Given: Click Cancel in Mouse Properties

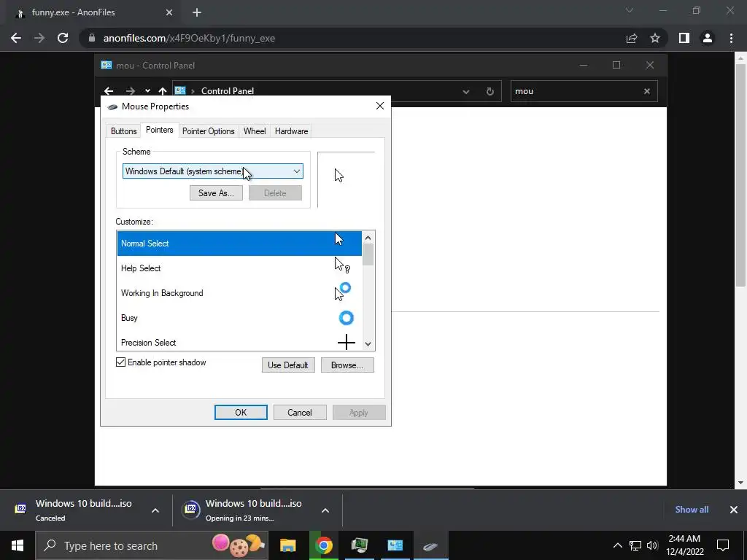Looking at the screenshot, I should click(300, 413).
